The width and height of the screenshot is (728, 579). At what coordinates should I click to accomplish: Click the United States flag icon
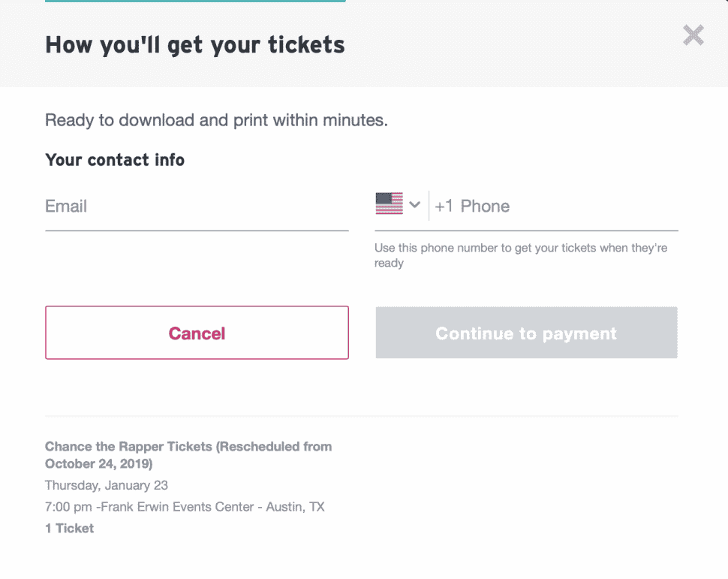click(x=389, y=204)
